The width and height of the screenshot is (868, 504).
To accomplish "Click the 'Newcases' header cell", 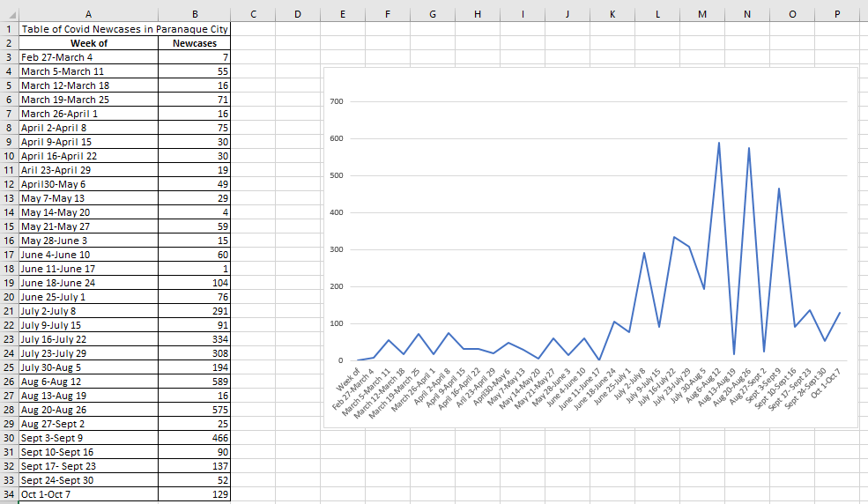I will (194, 43).
